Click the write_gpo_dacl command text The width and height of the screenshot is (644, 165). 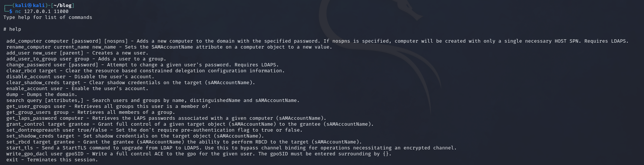(x=27, y=154)
